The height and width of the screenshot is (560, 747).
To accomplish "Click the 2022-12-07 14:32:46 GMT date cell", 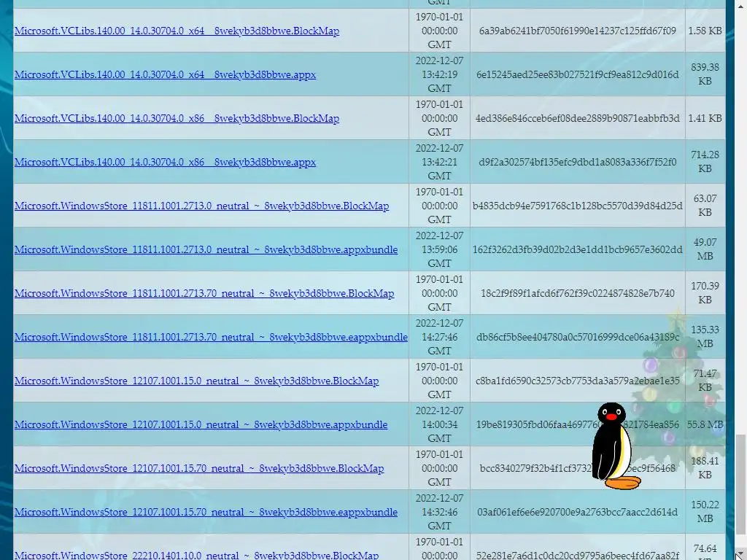I will [439, 513].
